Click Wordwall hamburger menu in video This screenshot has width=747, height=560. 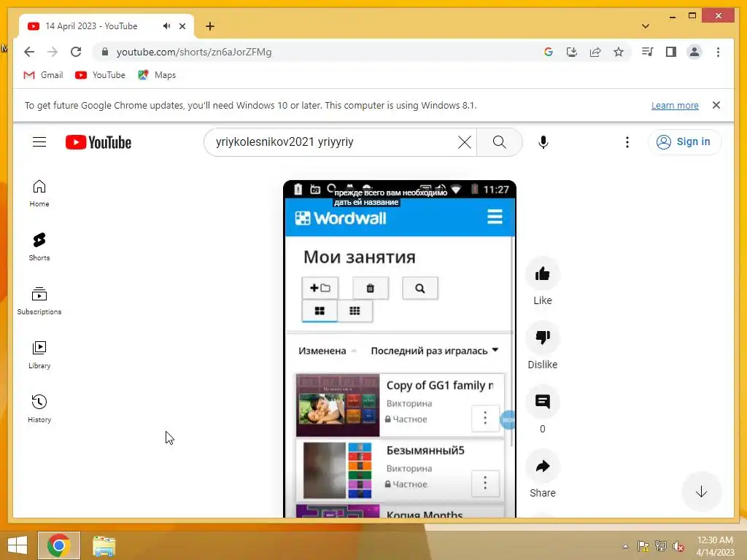pyautogui.click(x=495, y=217)
